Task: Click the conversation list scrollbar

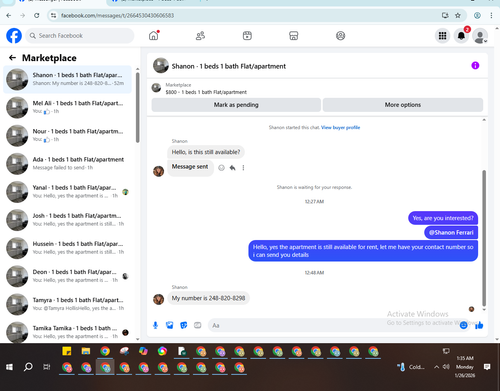Action: [137, 107]
